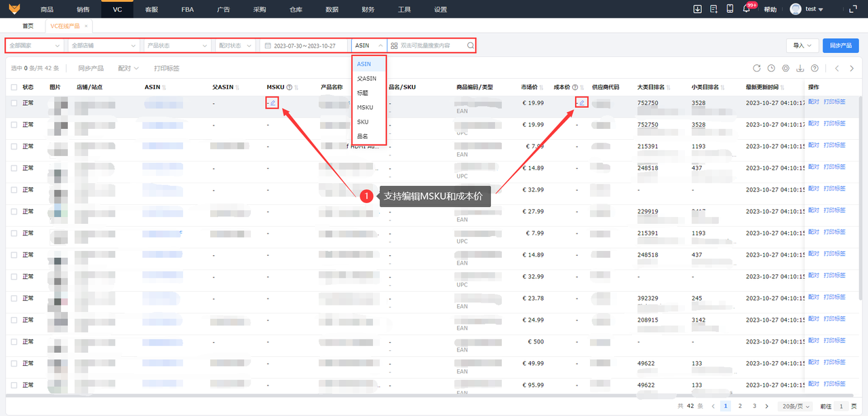Open the 全部店铺 store dropdown
The image size is (868, 416).
(x=104, y=45)
